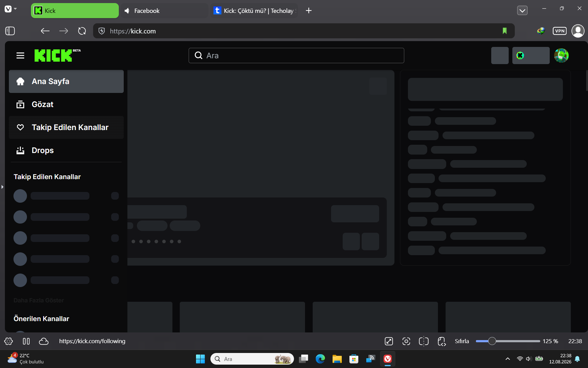Click the Vivaldi taskbar icon
This screenshot has height=368, width=588.
[x=387, y=359]
